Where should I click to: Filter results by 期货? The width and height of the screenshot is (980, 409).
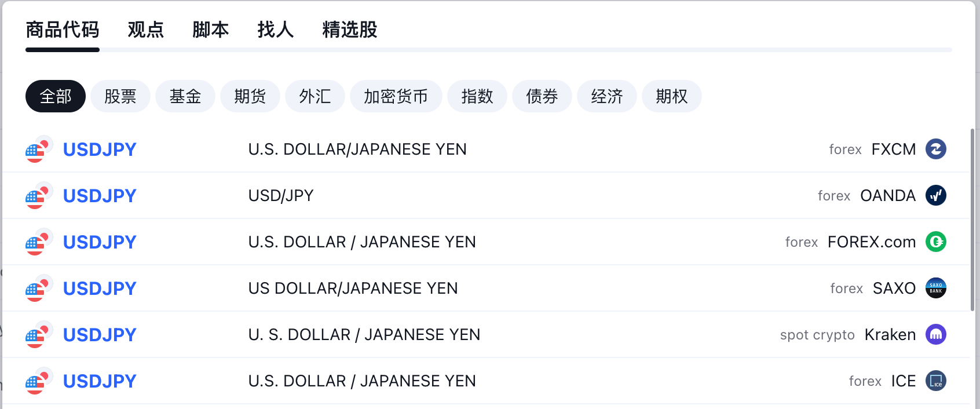(250, 96)
